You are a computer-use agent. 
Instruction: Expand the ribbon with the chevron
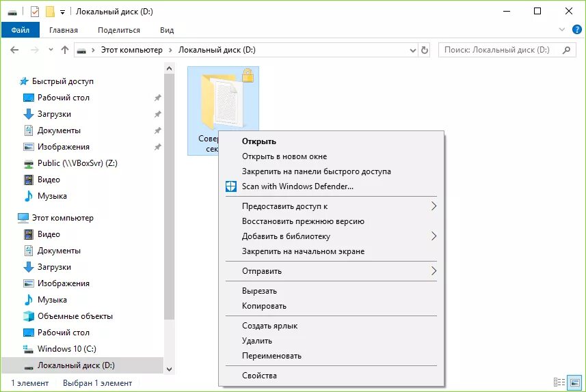click(x=561, y=29)
